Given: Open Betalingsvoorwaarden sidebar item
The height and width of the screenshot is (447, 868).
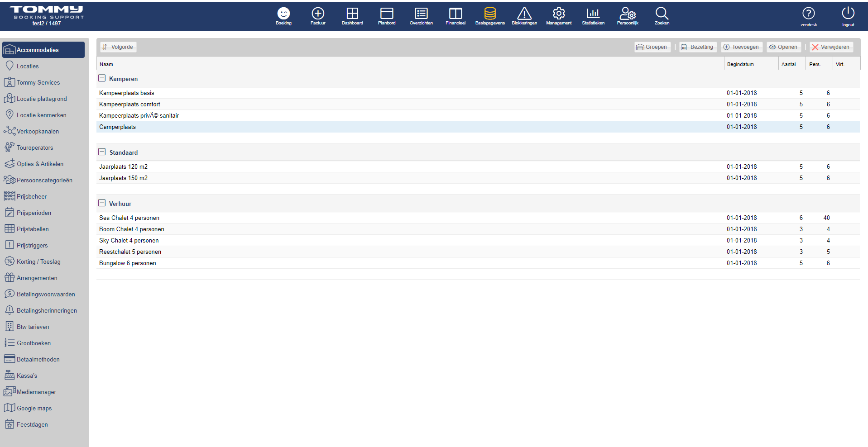Looking at the screenshot, I should point(43,294).
